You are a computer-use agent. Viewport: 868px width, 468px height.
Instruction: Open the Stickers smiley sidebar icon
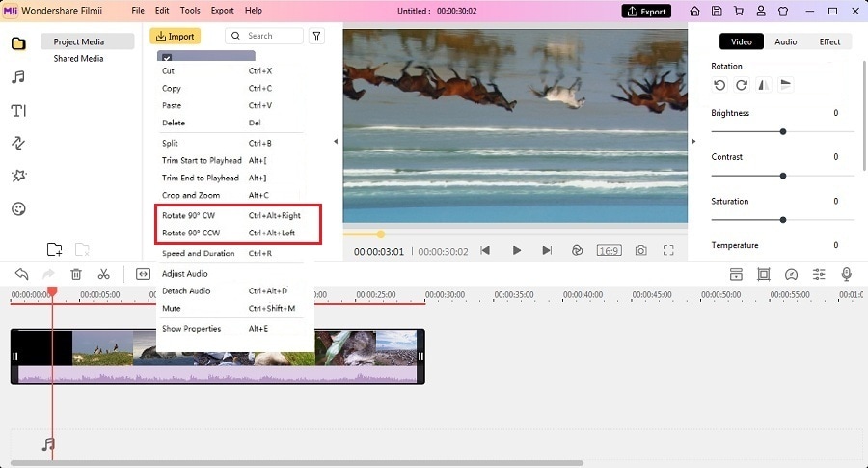click(x=18, y=208)
